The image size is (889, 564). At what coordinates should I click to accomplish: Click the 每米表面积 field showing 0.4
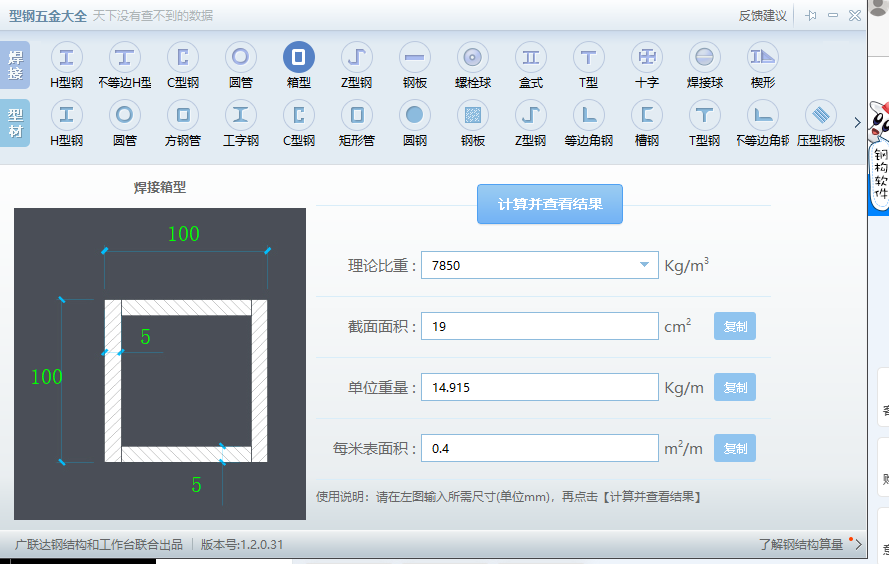point(540,448)
